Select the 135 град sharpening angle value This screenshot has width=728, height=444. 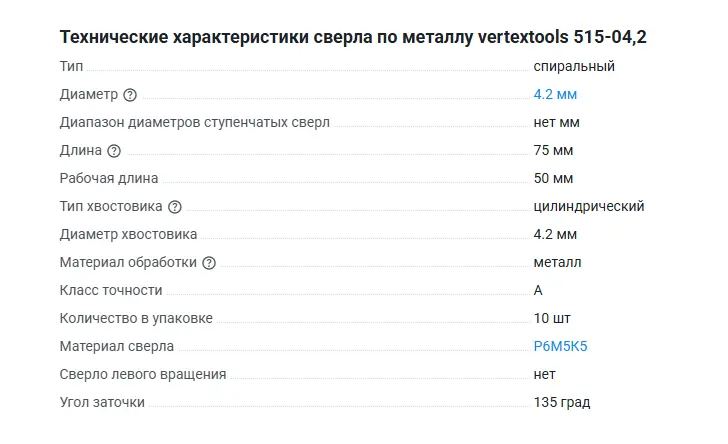click(561, 403)
